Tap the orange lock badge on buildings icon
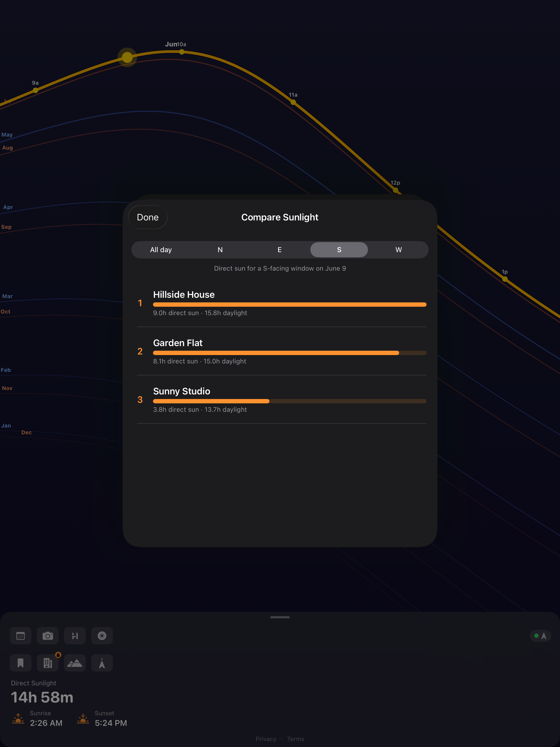The height and width of the screenshot is (747, 560). pos(58,655)
